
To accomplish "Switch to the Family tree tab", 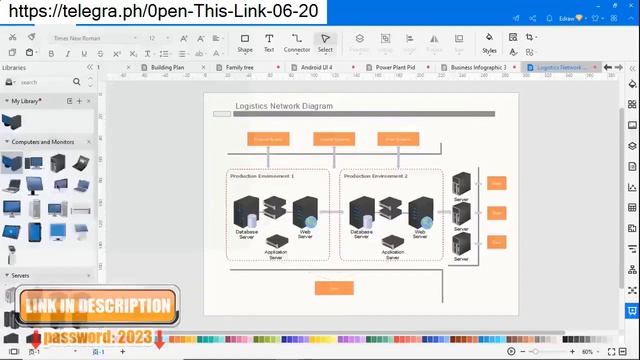I will pos(240,67).
